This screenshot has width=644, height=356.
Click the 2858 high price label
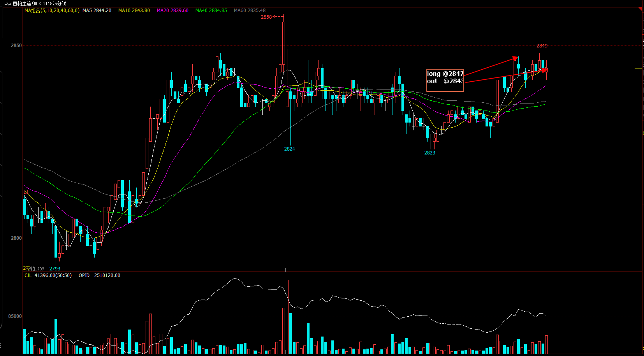click(x=266, y=17)
